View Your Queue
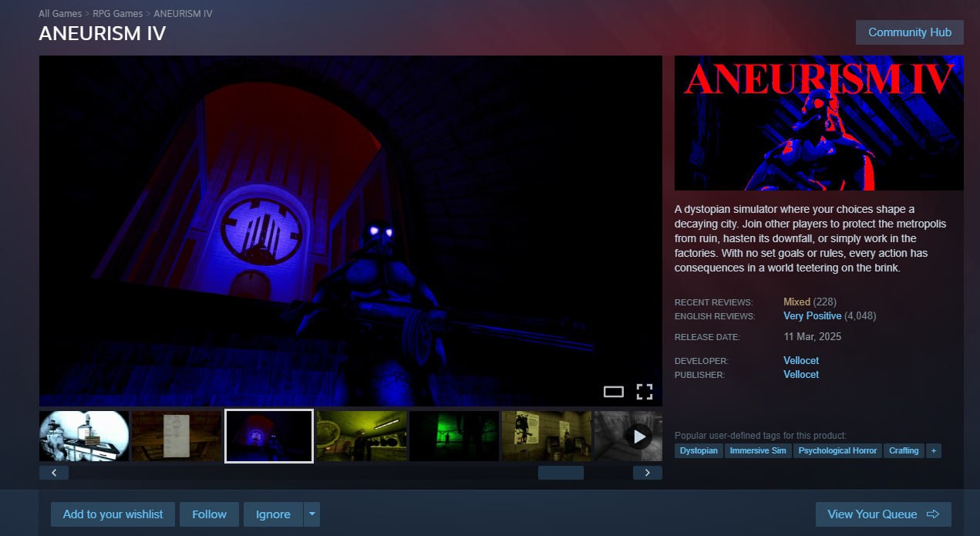 884,514
